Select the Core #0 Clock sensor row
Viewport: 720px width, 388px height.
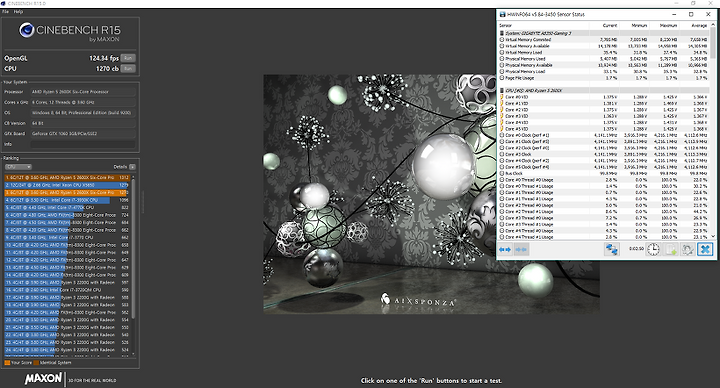click(x=604, y=135)
